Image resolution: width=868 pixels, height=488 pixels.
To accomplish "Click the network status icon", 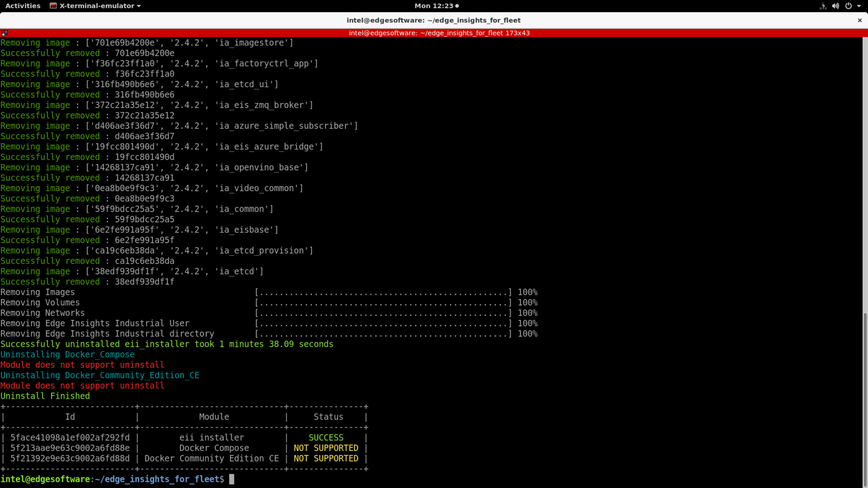I will [823, 6].
